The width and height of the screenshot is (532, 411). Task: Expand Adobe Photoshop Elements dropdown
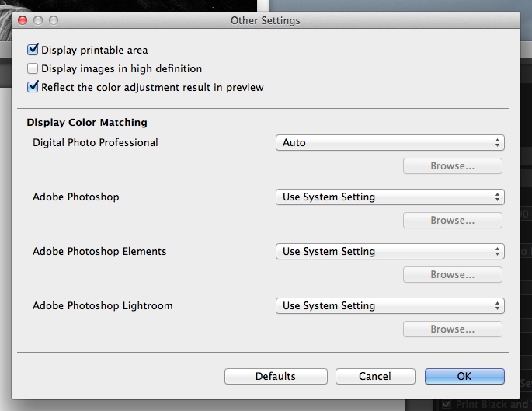coord(390,252)
